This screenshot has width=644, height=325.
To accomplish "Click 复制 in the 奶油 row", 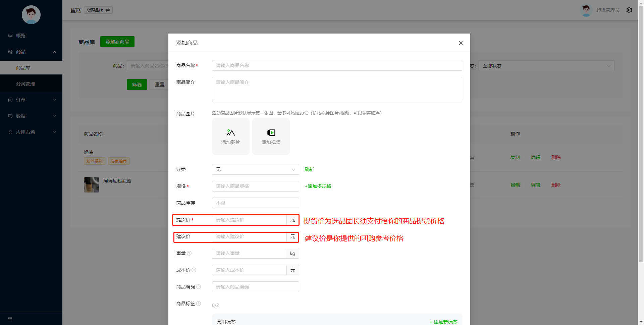I will coord(515,157).
